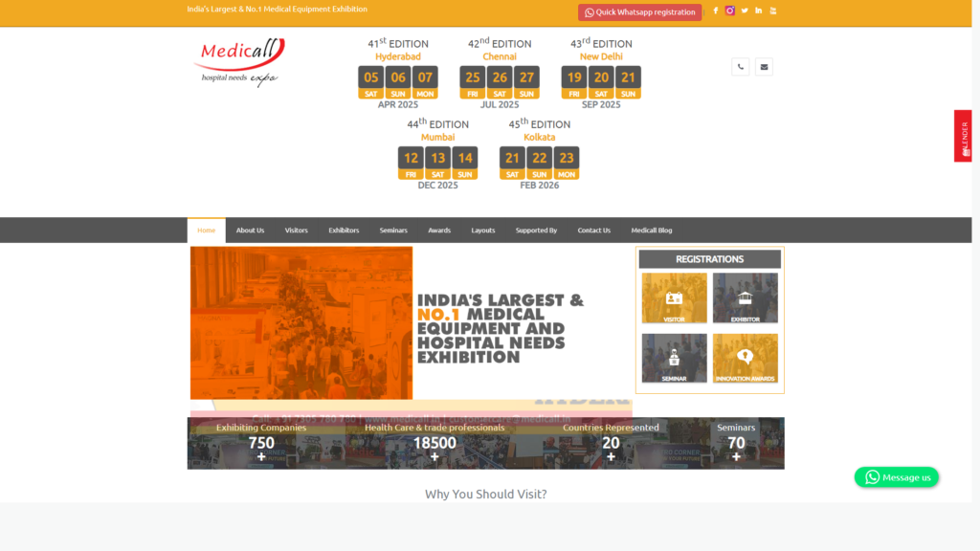Click the Facebook icon in top bar
This screenshot has width=980, height=551.
click(x=716, y=11)
